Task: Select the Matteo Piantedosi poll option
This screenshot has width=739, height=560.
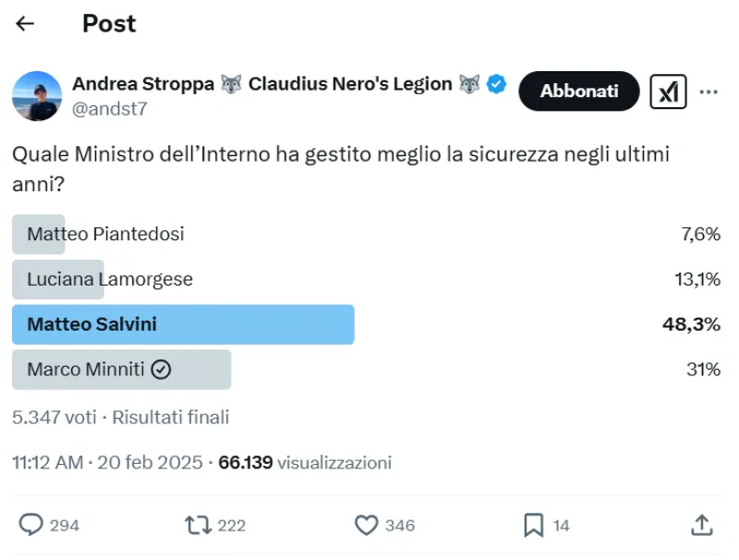Action: pyautogui.click(x=105, y=234)
